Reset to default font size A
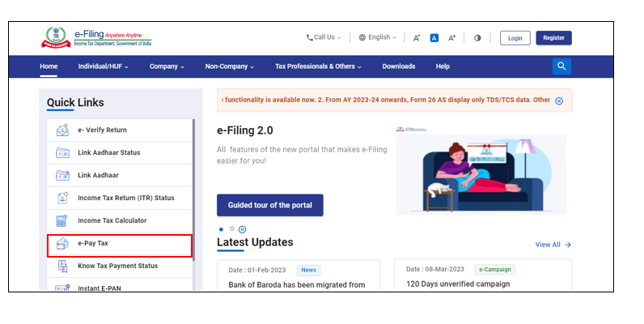Image resolution: width=644 pixels, height=324 pixels. (434, 38)
